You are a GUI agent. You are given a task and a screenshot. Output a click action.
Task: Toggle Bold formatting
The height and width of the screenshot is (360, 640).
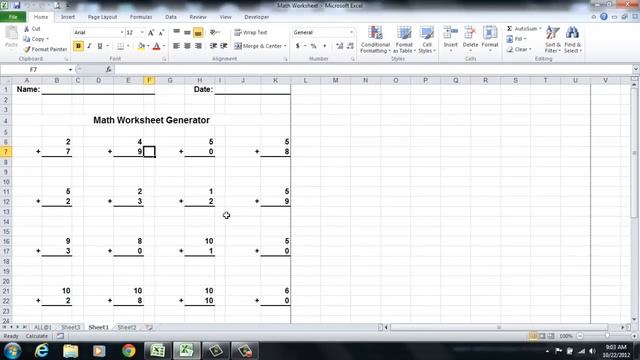tap(78, 46)
